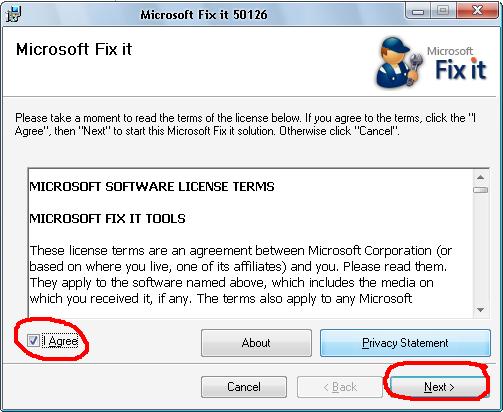Click the I Agree label text

[60, 341]
